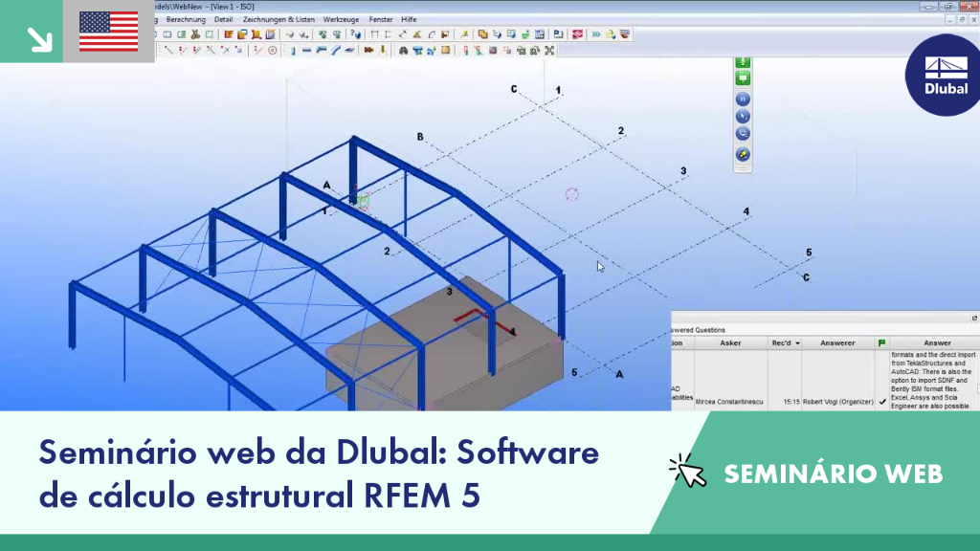Image resolution: width=980 pixels, height=551 pixels.
Task: Open the Werkzeuge menu
Action: click(341, 19)
